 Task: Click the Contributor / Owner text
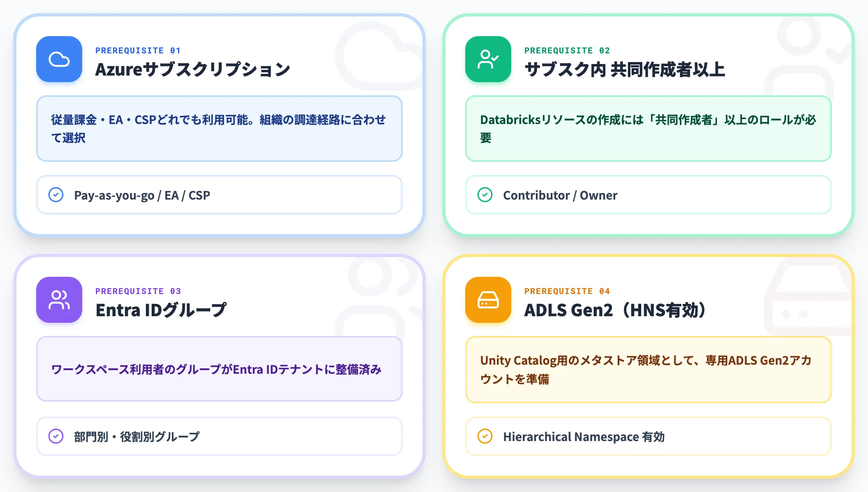[560, 195]
